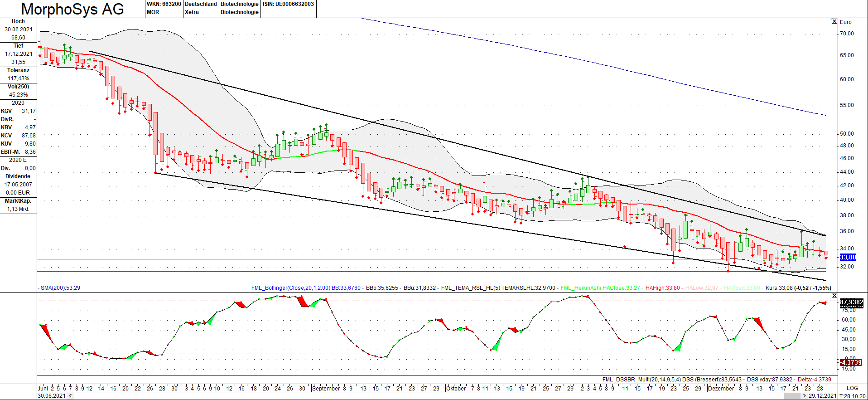Click the market cap value 1,13 Mrd.

click(19, 209)
